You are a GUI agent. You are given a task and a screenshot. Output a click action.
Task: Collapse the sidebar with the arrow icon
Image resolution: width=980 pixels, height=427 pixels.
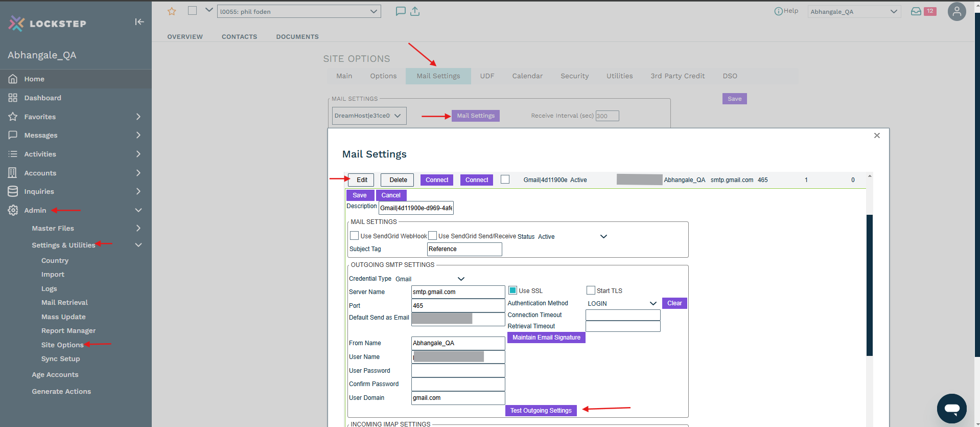pyautogui.click(x=139, y=21)
